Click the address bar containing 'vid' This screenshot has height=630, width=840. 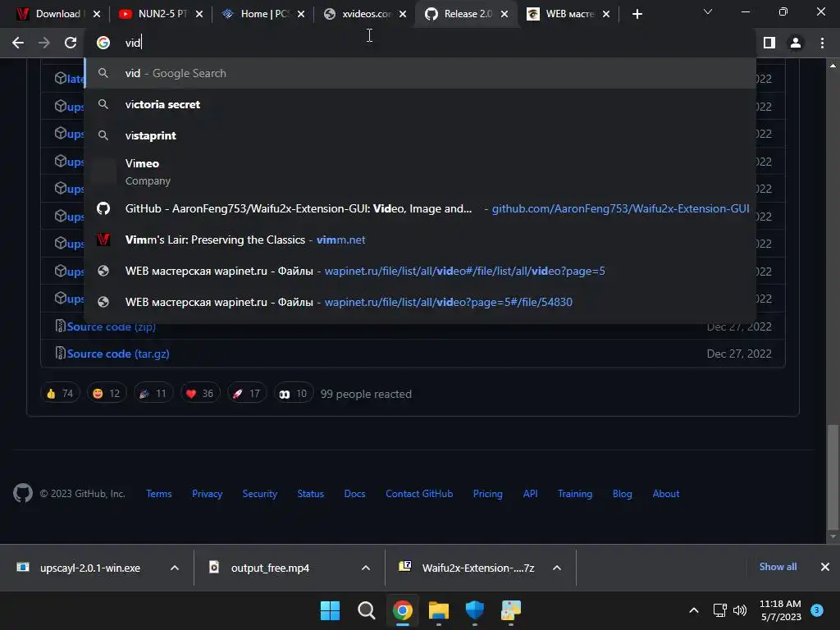tap(421, 43)
